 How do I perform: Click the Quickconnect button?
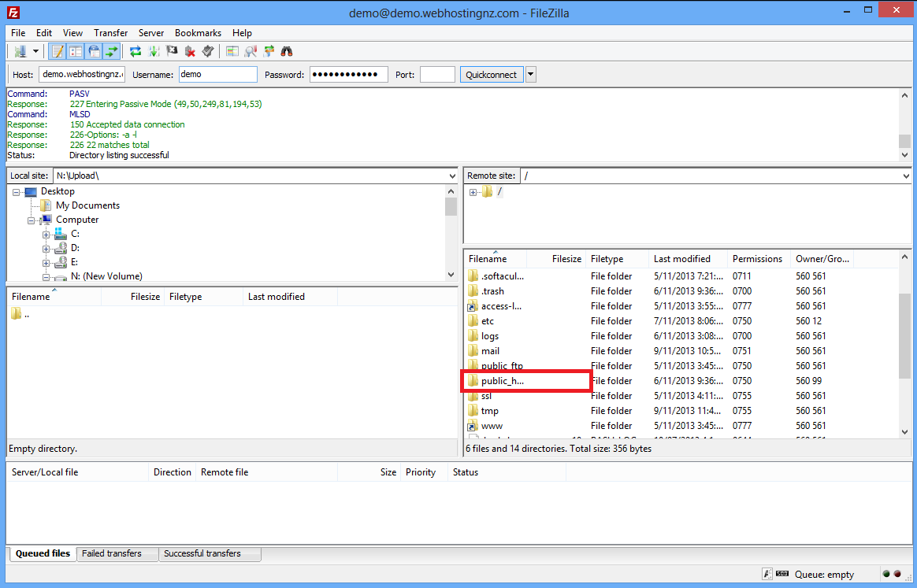tap(492, 75)
